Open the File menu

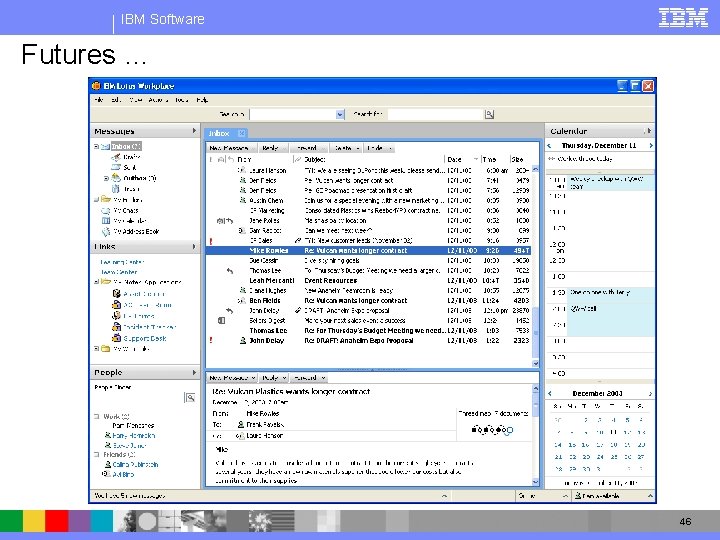100,100
